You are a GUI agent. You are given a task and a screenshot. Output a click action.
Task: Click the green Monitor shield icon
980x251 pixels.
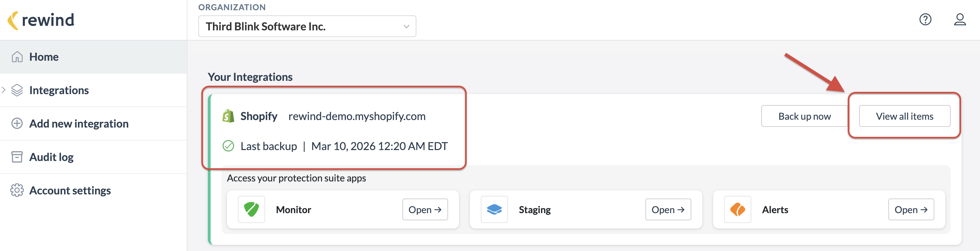click(x=251, y=209)
